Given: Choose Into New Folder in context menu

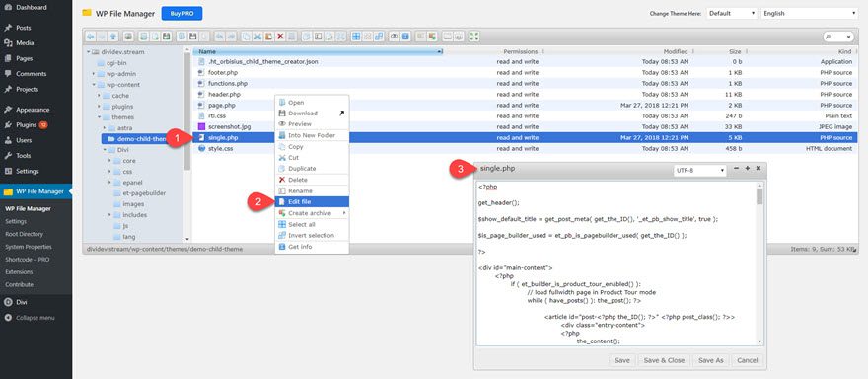Looking at the screenshot, I should pos(312,135).
